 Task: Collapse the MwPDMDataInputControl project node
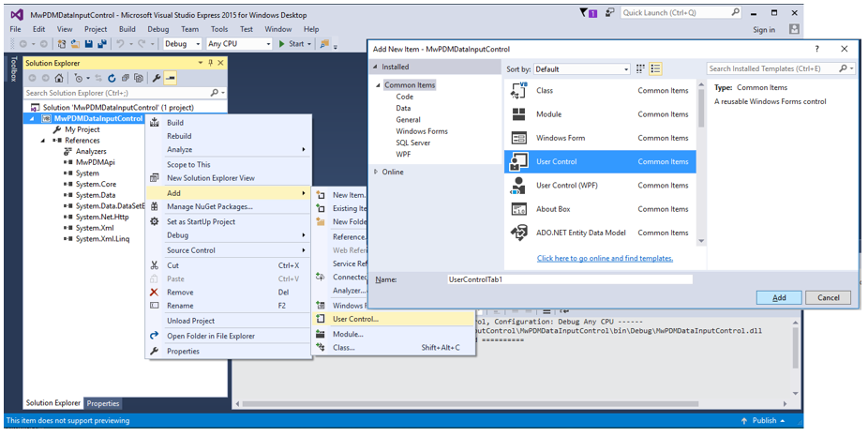click(32, 118)
